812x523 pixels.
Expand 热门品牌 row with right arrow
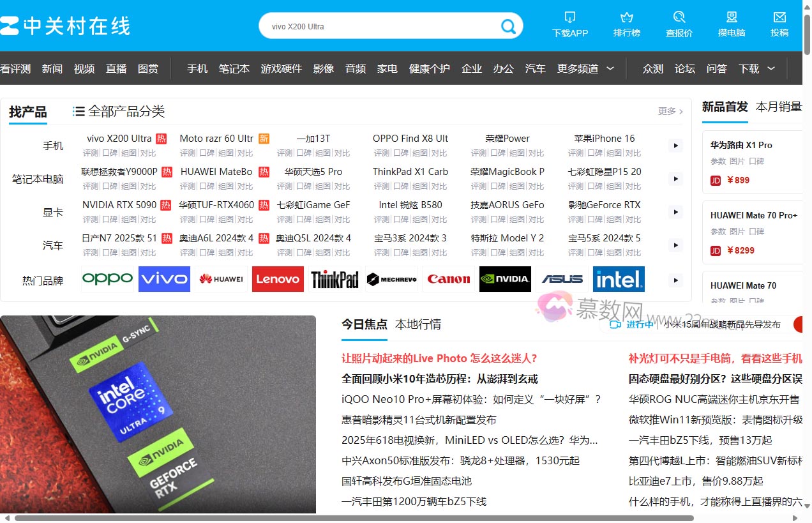(675, 280)
